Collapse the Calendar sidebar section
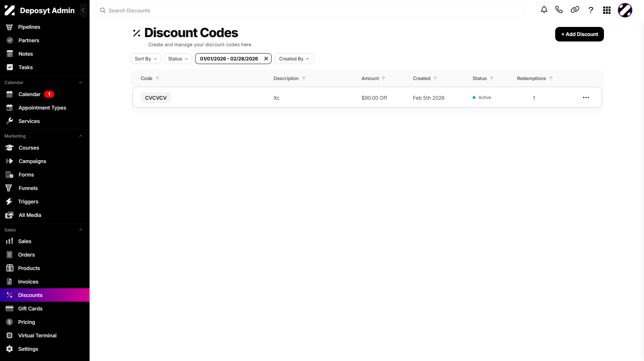The width and height of the screenshot is (644, 361). (x=81, y=83)
